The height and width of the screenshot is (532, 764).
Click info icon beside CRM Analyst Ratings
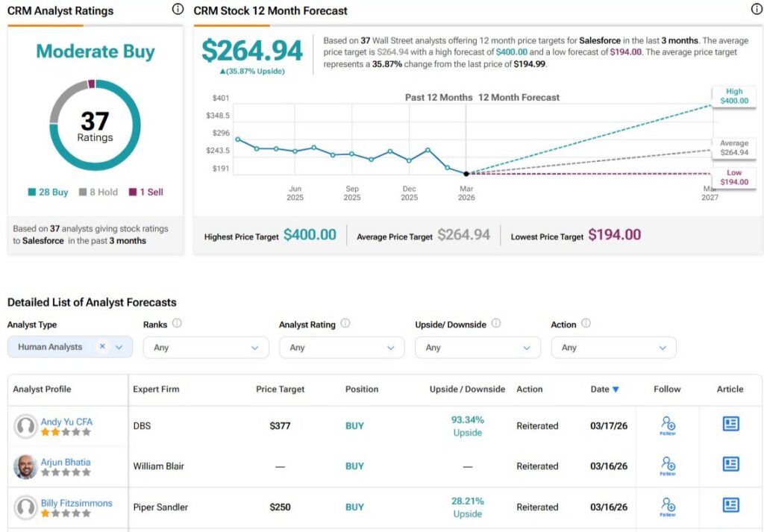click(x=178, y=10)
